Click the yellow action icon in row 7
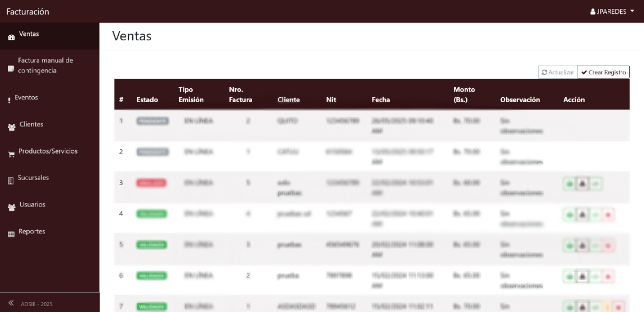This screenshot has width=644, height=312. tap(607, 307)
